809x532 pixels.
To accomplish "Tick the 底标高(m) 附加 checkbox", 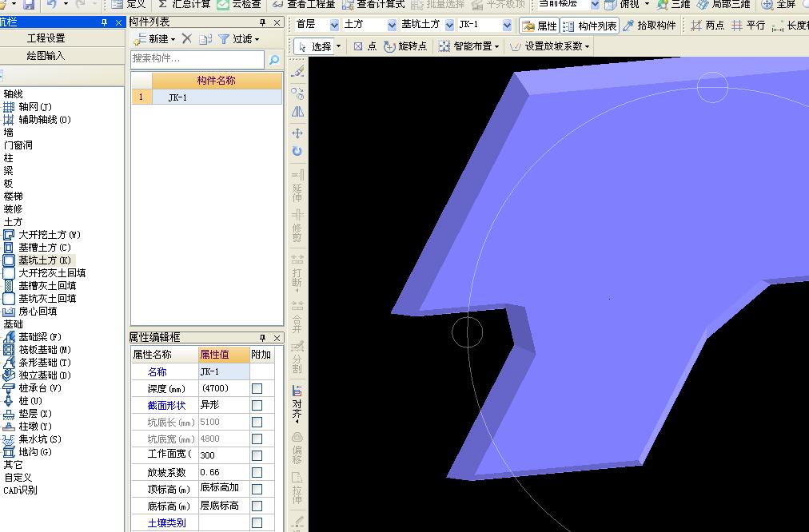I will [257, 506].
